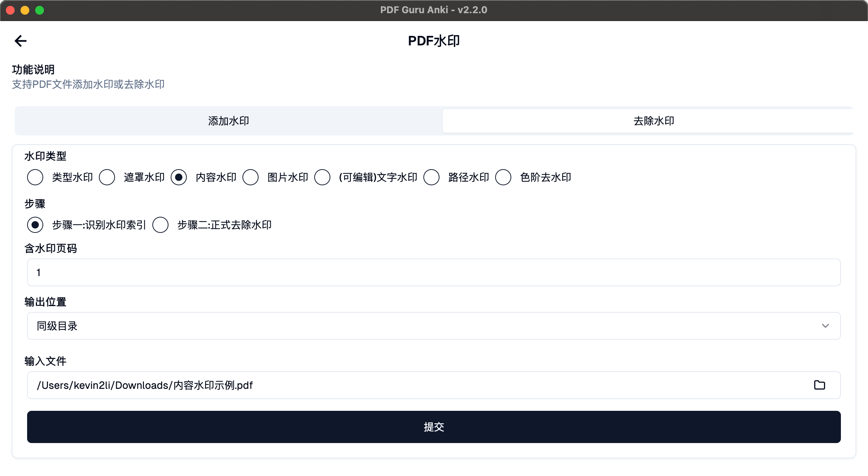Viewport: 868px width, 476px height.
Task: Expand the 同级目录 dropdown chevron
Action: (x=825, y=326)
